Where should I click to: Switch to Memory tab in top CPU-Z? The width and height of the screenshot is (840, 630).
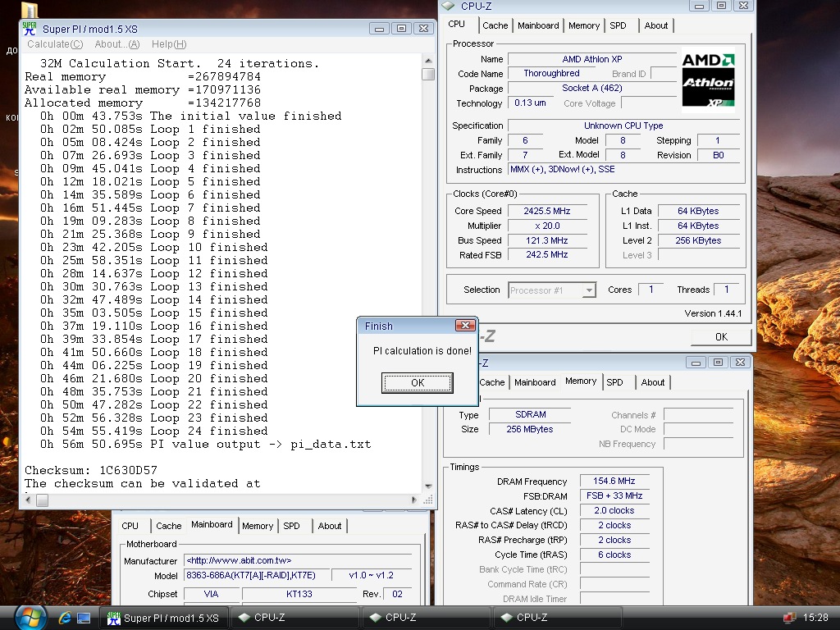[583, 25]
